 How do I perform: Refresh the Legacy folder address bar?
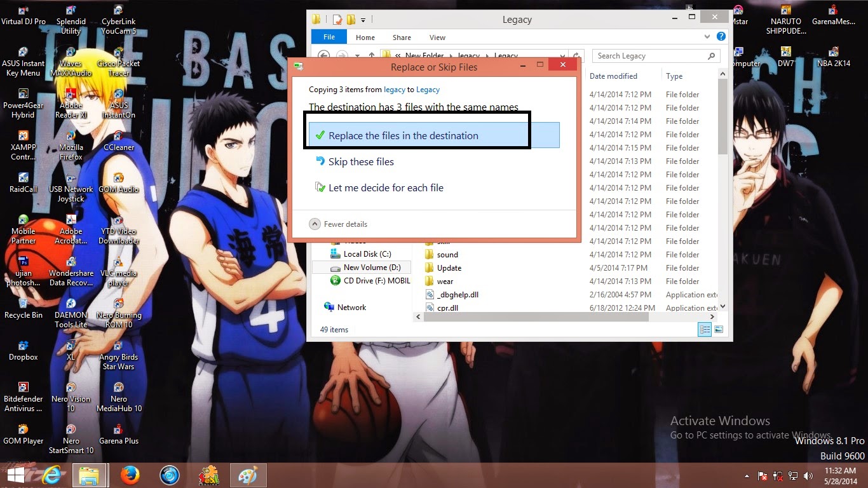576,56
